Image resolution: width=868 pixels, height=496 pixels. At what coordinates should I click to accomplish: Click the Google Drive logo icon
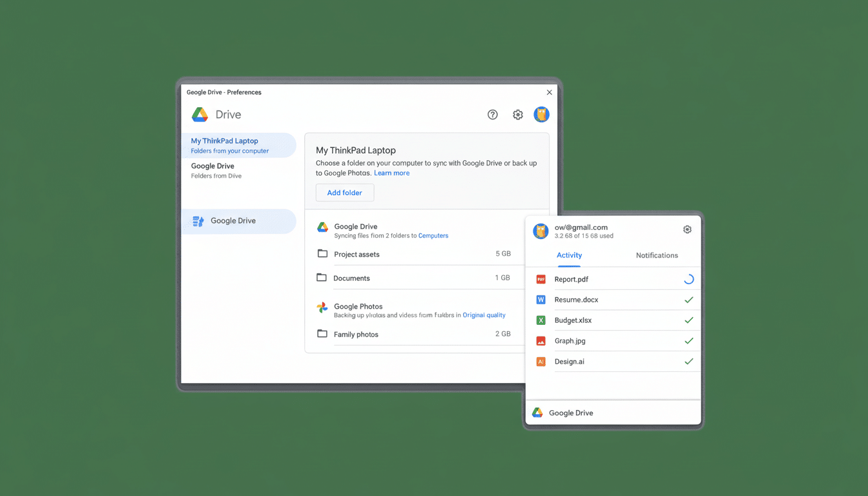coord(200,114)
